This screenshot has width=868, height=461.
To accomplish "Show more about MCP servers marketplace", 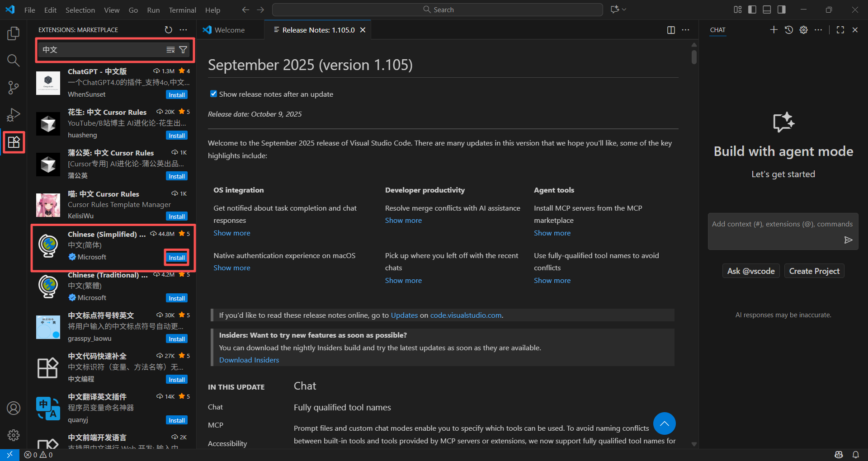I will [x=552, y=233].
